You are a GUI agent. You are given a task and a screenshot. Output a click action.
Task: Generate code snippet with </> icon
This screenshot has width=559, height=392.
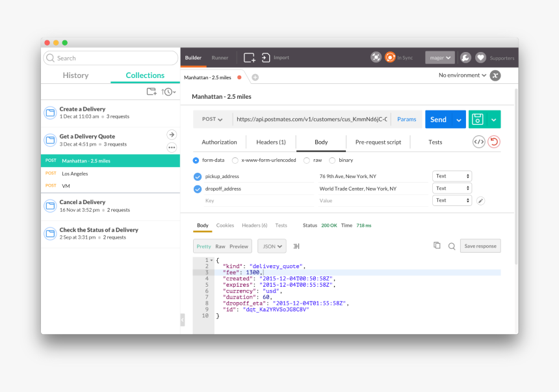pos(479,142)
